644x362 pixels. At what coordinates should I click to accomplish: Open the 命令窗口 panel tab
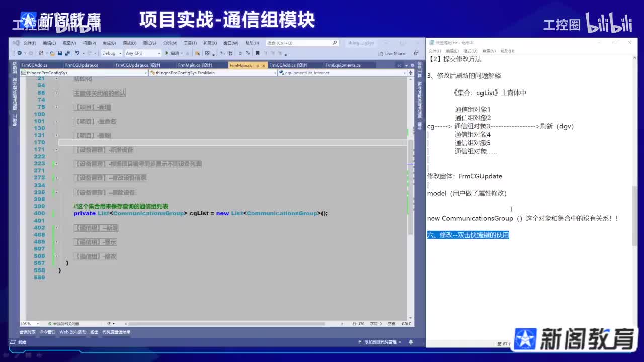(x=48, y=332)
